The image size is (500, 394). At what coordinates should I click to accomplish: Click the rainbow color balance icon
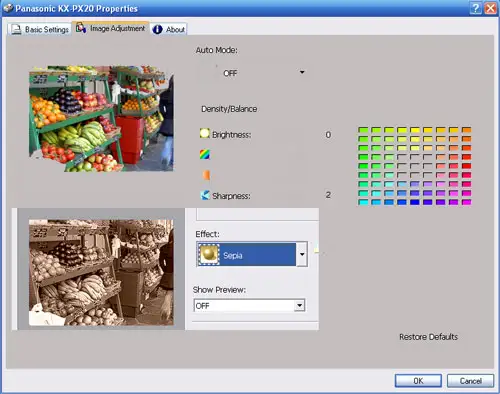pos(205,154)
